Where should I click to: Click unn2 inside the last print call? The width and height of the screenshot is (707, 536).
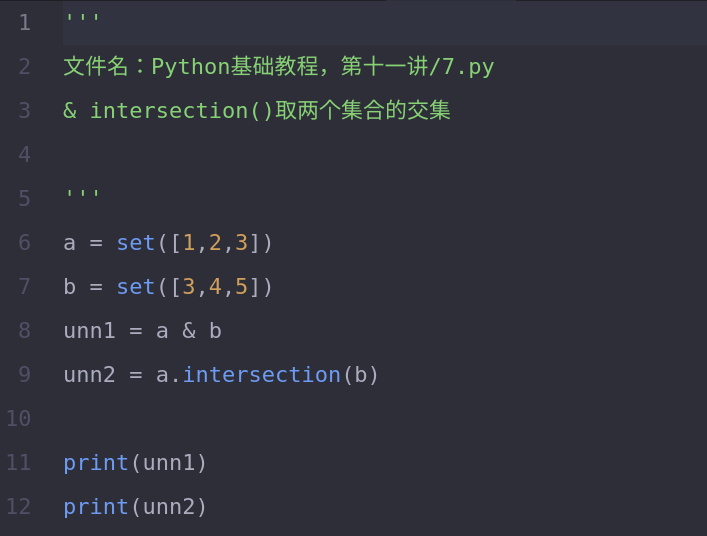[168, 507]
